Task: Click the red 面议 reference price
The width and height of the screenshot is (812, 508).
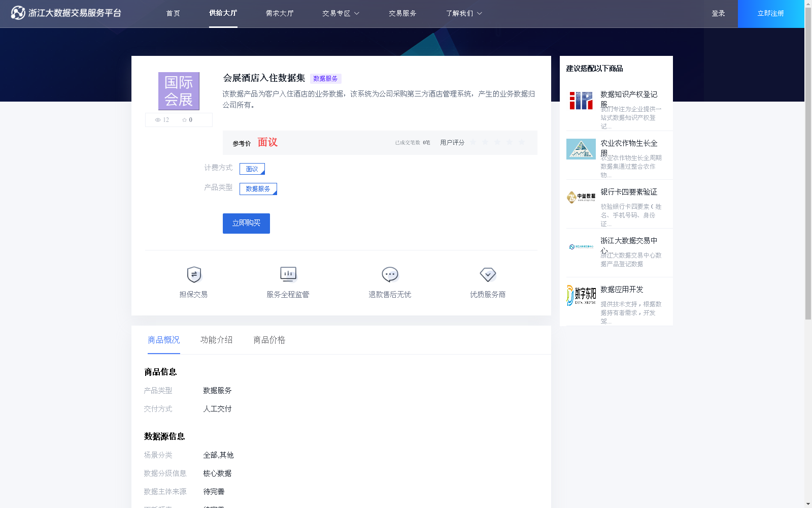Action: point(267,142)
